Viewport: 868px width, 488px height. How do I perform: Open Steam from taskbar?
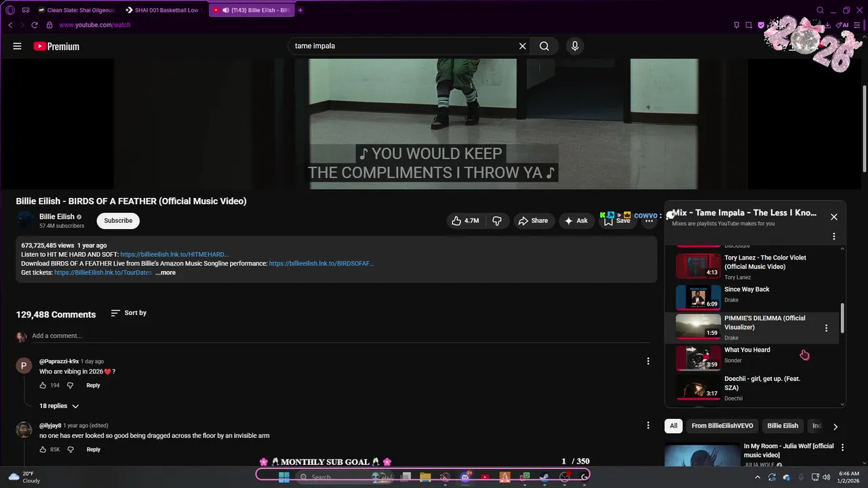click(x=544, y=476)
